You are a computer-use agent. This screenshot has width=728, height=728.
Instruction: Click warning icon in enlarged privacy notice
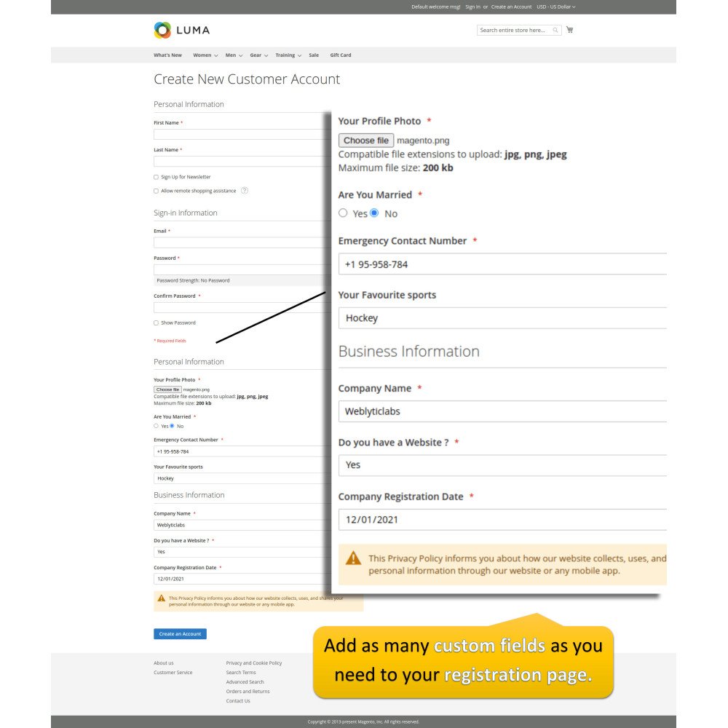click(x=353, y=558)
